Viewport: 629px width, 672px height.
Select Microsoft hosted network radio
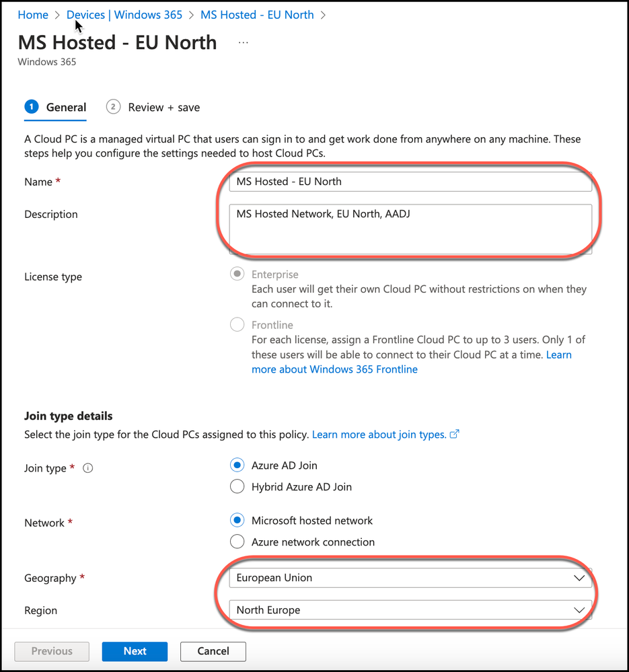click(x=237, y=520)
